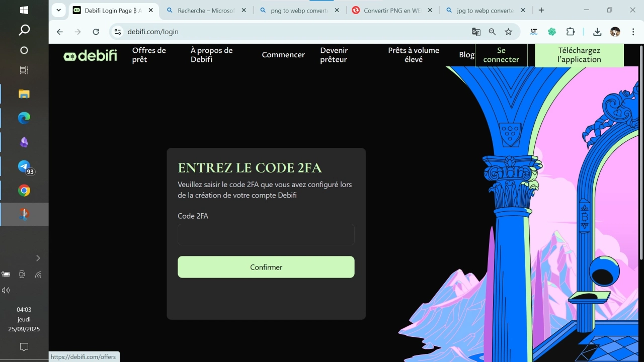Image resolution: width=644 pixels, height=362 pixels.
Task: Open the Offres de prêt link
Action: click(149, 55)
